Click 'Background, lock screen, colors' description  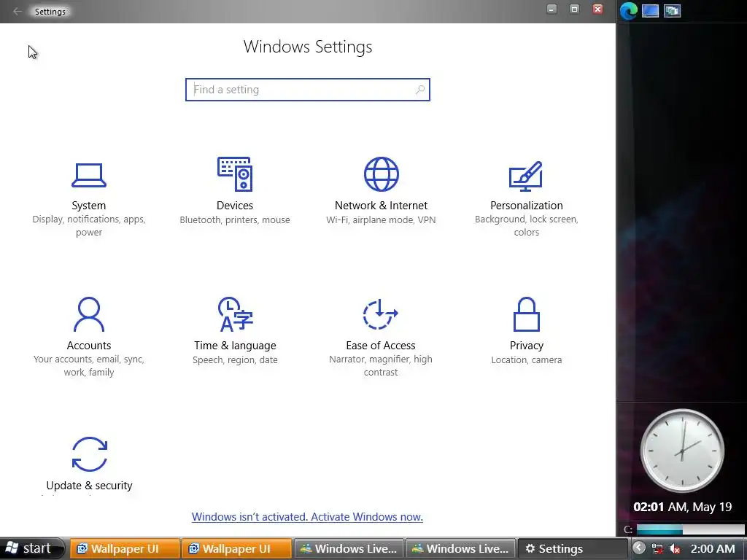click(527, 226)
